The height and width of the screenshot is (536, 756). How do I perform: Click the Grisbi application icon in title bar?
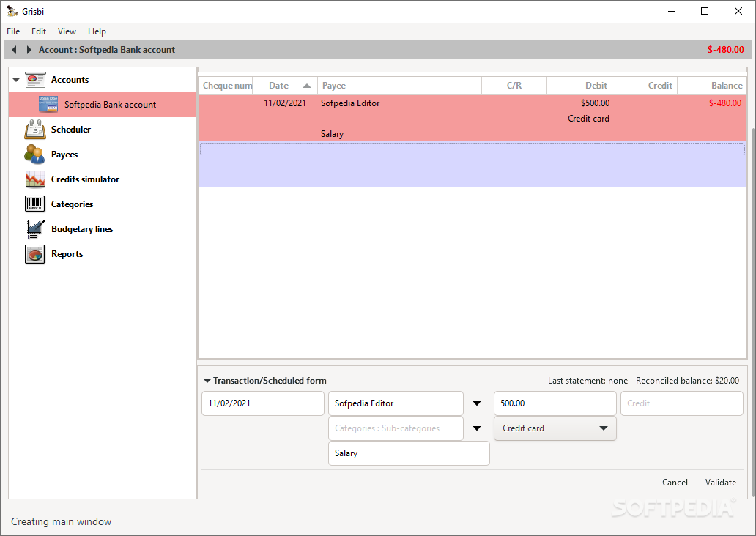(12, 10)
